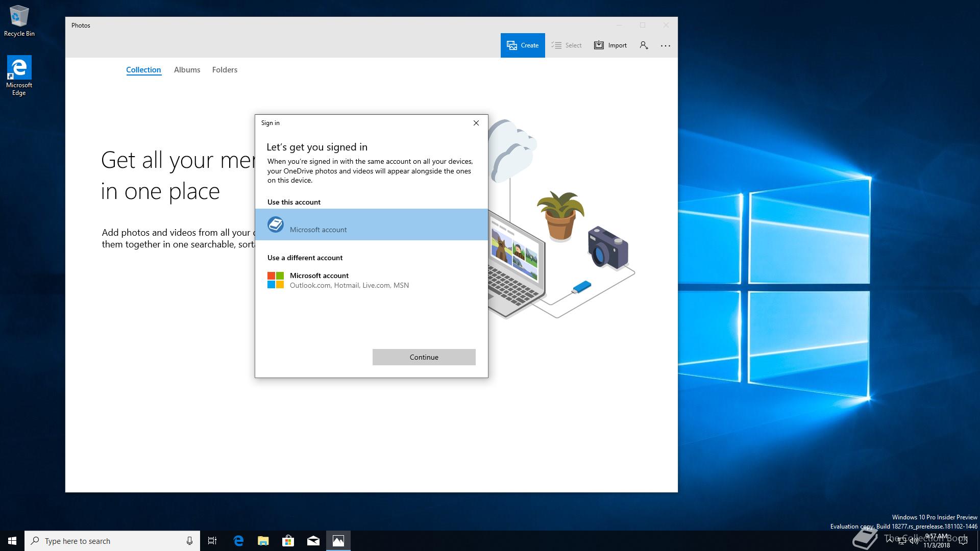Close the Photos window

[666, 25]
